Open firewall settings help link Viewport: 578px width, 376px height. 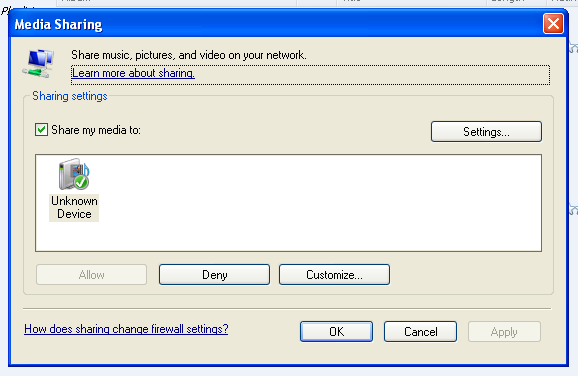(126, 328)
